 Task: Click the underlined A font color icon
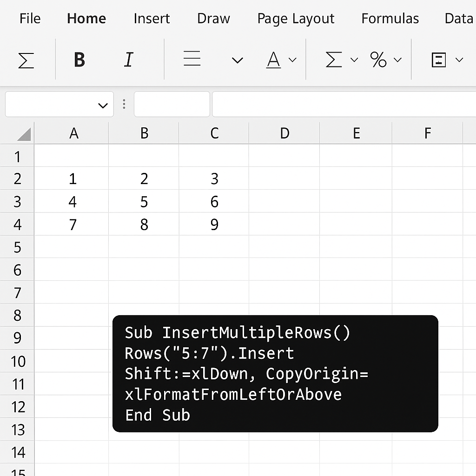tap(273, 60)
